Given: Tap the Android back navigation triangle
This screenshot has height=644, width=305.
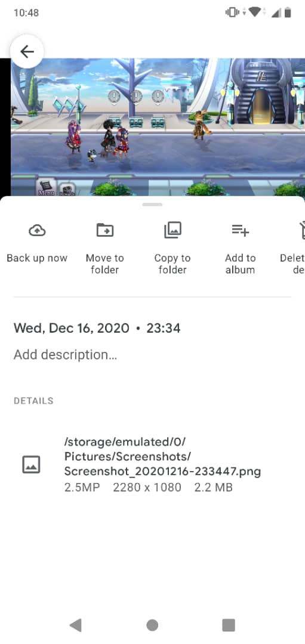Looking at the screenshot, I should (76, 625).
